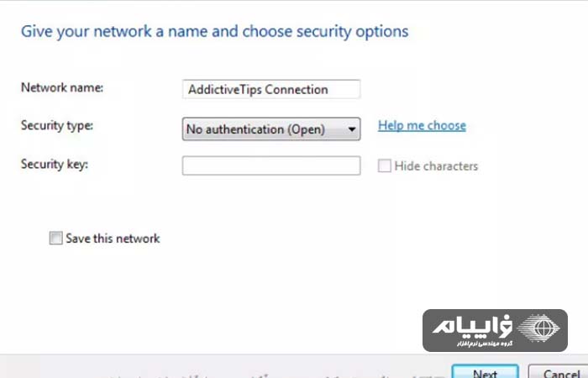Click the Security key label
The height and width of the screenshot is (378, 588).
click(x=55, y=165)
